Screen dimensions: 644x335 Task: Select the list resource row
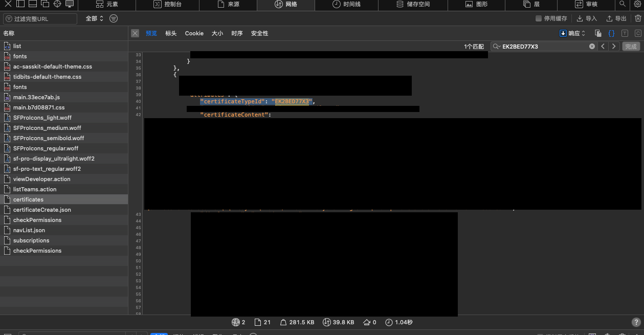(64, 46)
